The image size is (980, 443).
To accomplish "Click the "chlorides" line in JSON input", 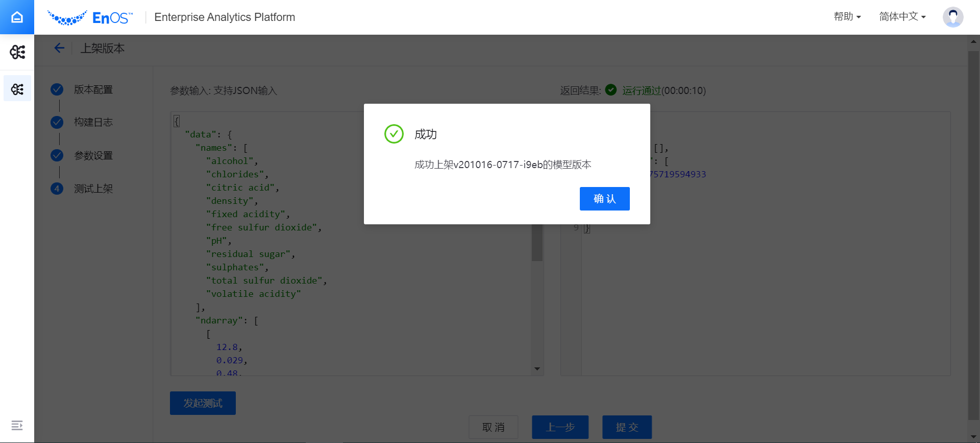I will click(237, 174).
